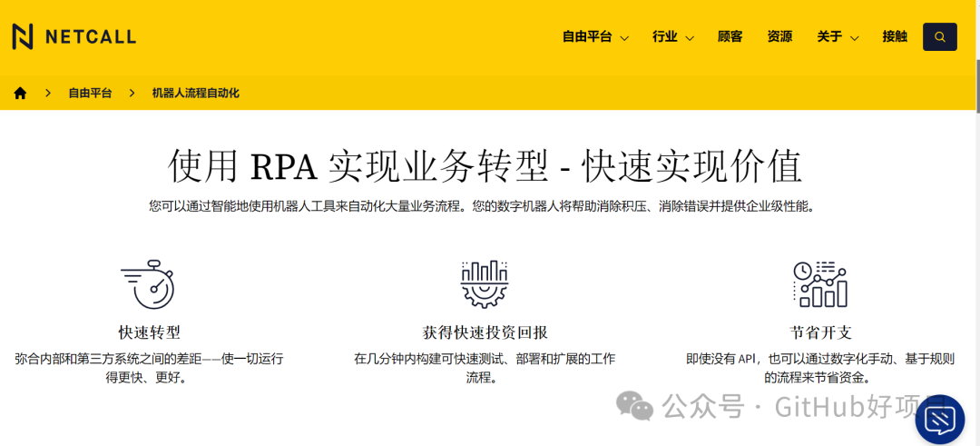
Task: Click the 机器人流程自动化 breadcrumb
Action: pos(196,94)
